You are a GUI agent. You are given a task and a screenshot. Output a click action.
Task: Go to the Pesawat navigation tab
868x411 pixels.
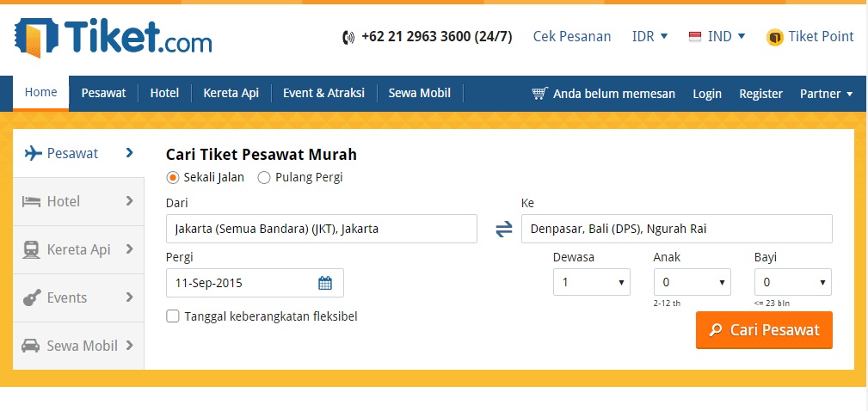pyautogui.click(x=103, y=93)
